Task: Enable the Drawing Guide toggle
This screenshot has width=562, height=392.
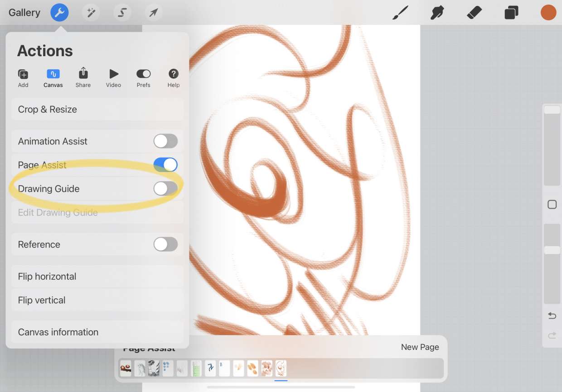Action: pyautogui.click(x=165, y=188)
